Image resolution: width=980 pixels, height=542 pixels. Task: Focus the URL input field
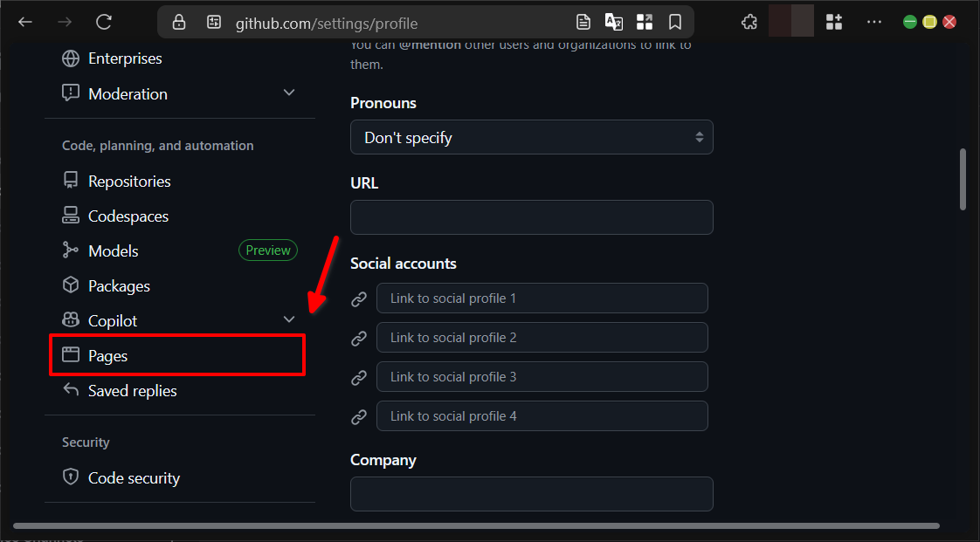[531, 217]
